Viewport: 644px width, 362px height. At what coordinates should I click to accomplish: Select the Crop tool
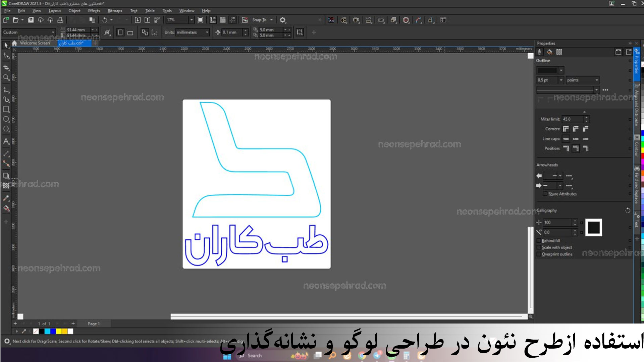click(x=6, y=67)
